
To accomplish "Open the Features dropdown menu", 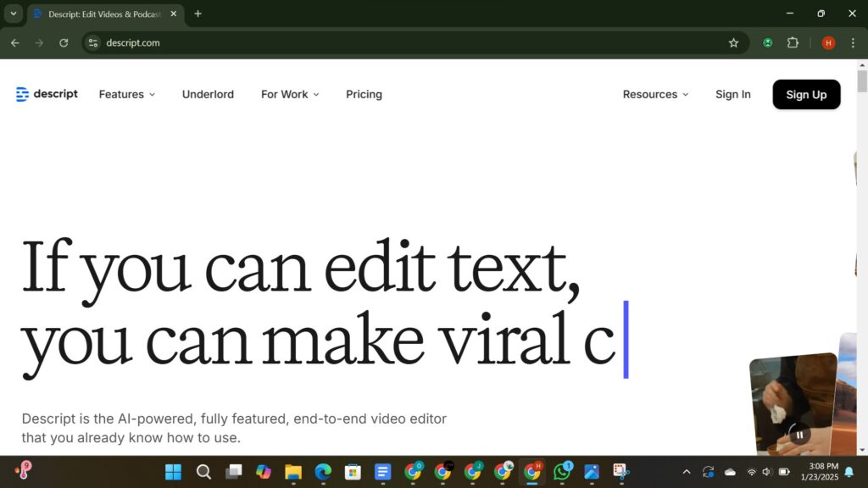I will click(x=127, y=95).
